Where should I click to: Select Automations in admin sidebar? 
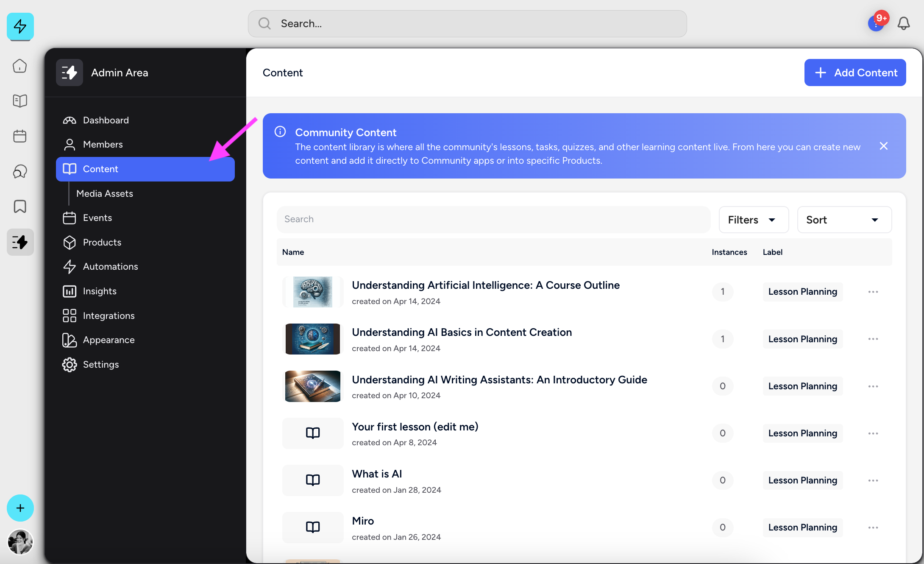point(110,267)
